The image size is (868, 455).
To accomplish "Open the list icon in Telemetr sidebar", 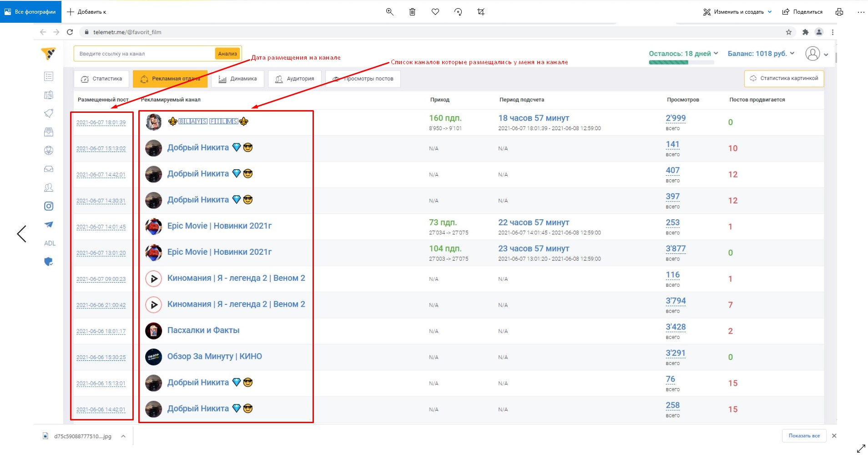I will coord(49,76).
